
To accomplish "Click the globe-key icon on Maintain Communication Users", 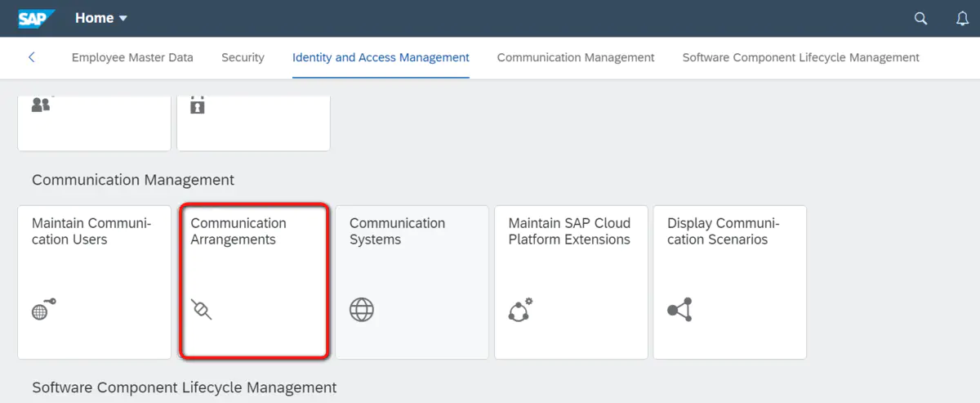I will click(43, 309).
